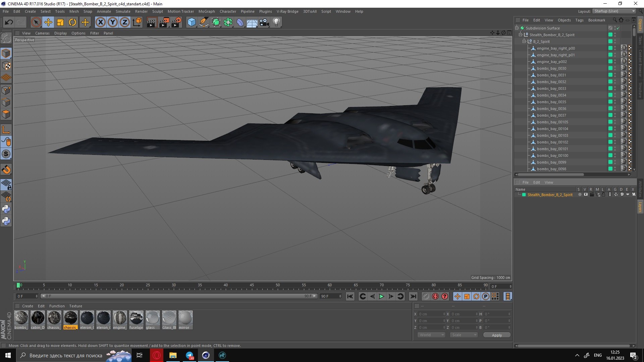Activate the Rotate tool in toolbar
The height and width of the screenshot is (362, 644).
tap(72, 22)
